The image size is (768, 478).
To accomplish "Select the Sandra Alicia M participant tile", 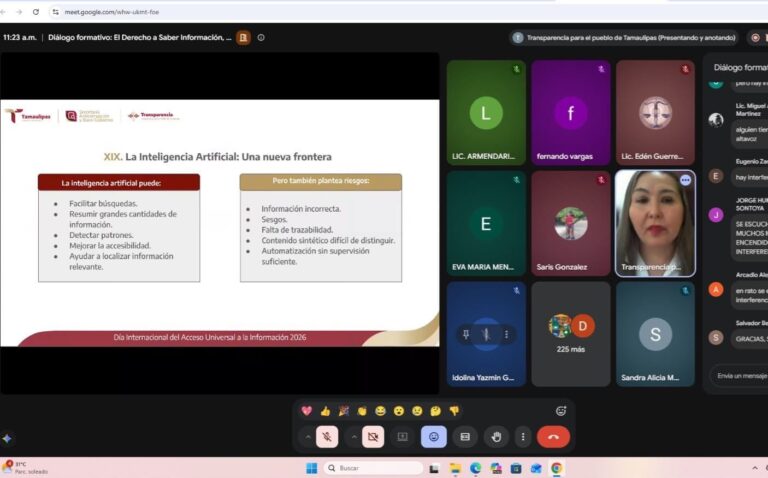I will click(655, 334).
